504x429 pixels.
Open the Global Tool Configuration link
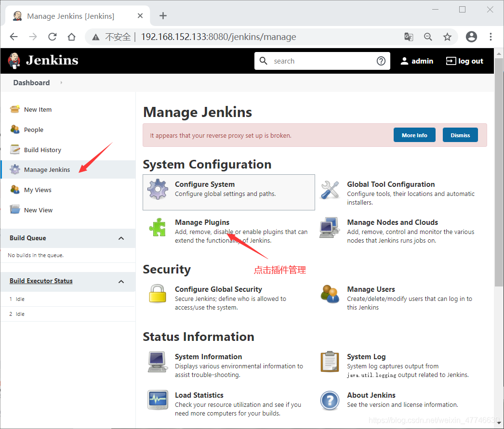pos(391,184)
